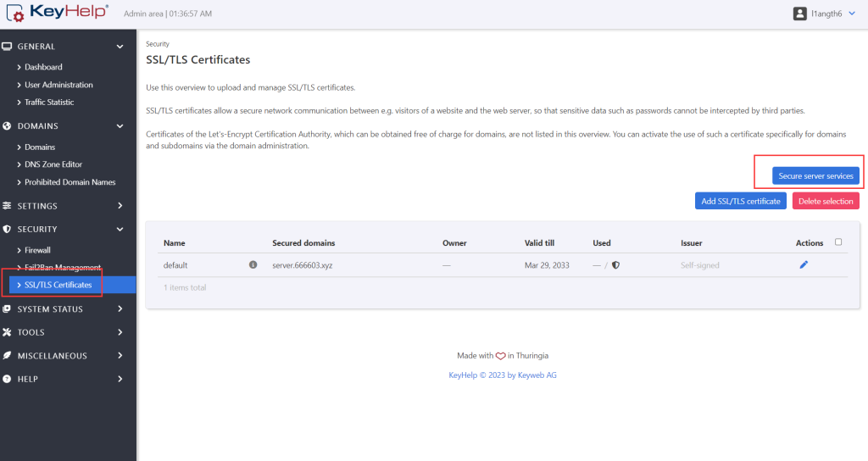The image size is (868, 461).
Task: Click the wrench icon beside Tools
Action: pos(8,332)
